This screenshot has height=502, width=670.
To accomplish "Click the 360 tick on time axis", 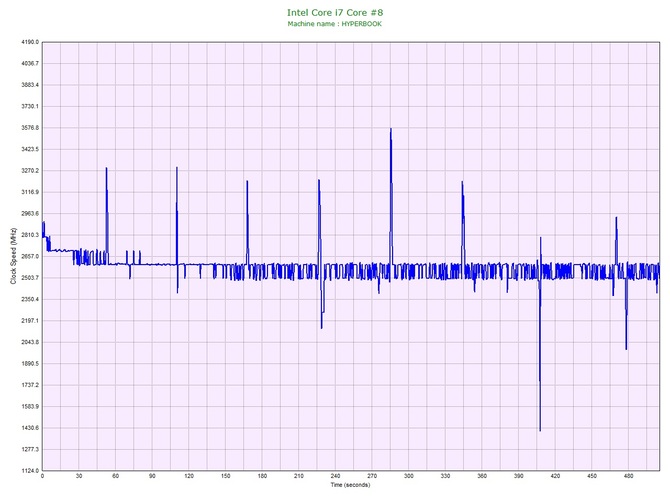I will tap(482, 476).
